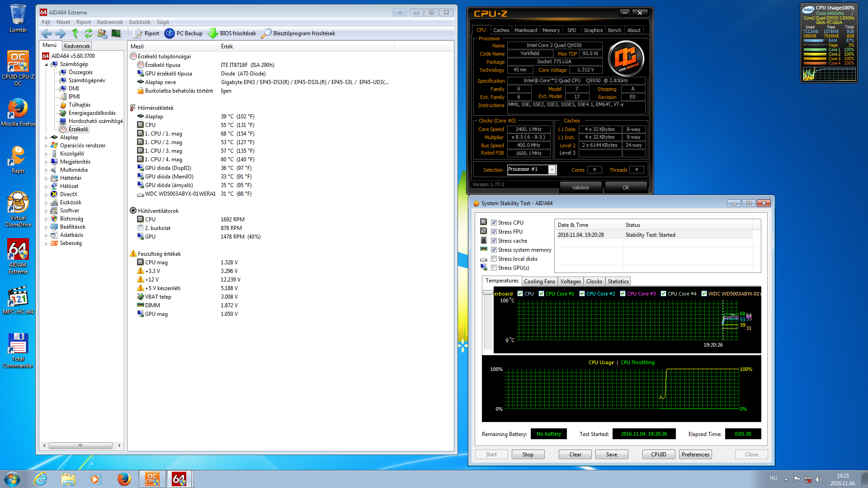The image size is (868, 488).
Task: Expand Kiszolgáló tree node
Action: point(46,154)
